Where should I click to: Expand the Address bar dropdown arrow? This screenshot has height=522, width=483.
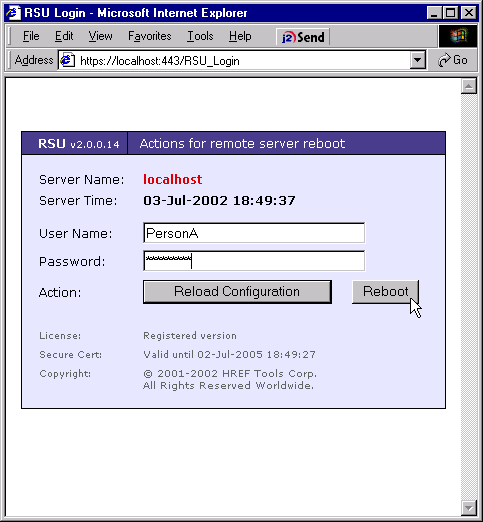[418, 60]
